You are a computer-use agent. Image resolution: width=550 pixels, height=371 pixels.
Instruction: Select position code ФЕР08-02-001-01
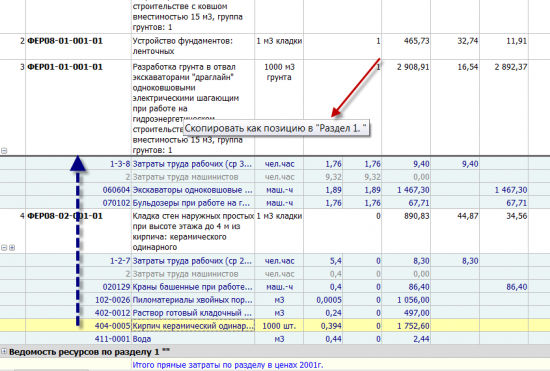point(65,216)
